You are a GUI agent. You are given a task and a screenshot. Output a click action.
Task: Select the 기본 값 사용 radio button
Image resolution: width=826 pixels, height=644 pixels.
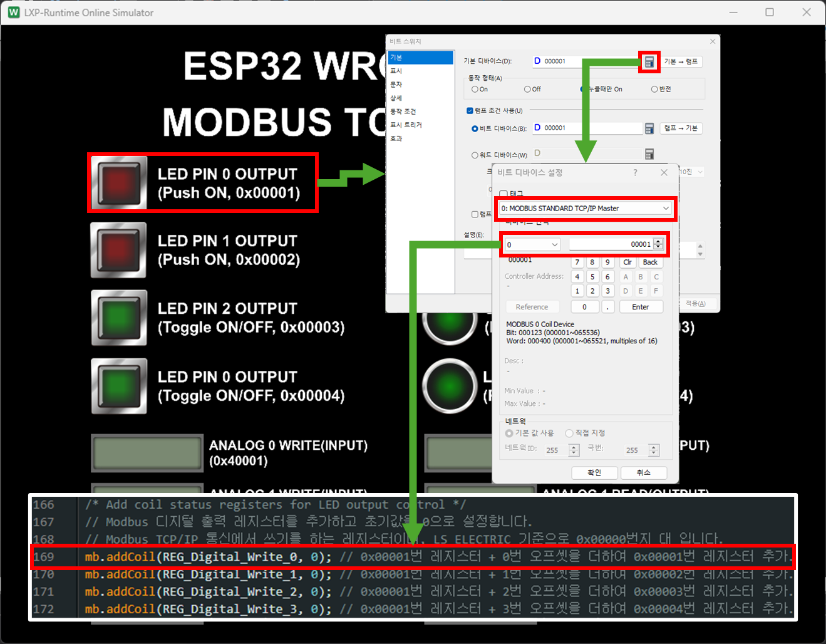[509, 433]
